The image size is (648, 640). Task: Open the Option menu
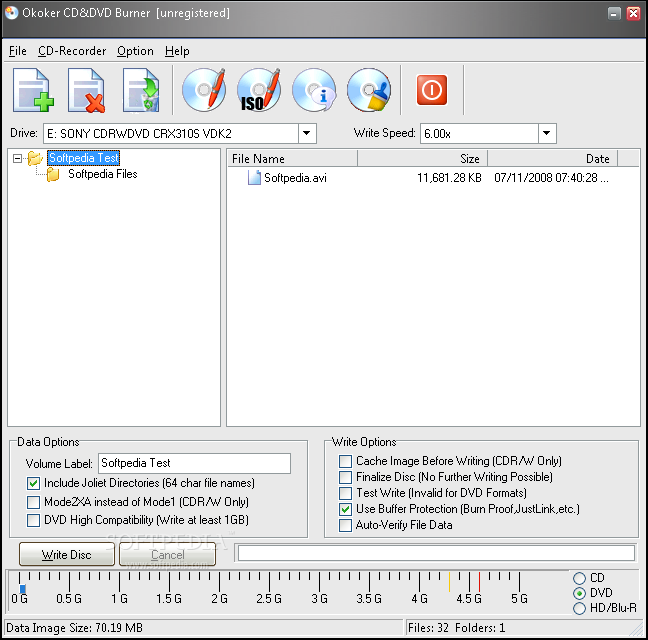click(x=135, y=51)
